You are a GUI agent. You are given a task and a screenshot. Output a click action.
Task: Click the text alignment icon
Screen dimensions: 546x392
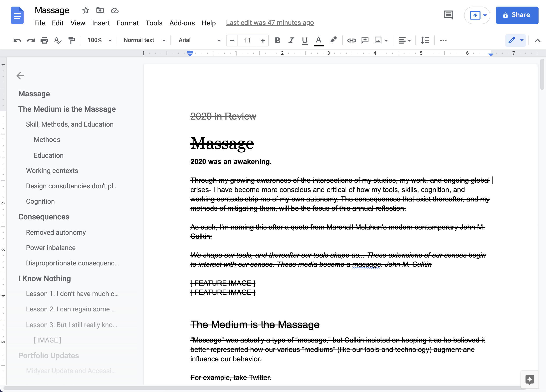click(x=404, y=40)
